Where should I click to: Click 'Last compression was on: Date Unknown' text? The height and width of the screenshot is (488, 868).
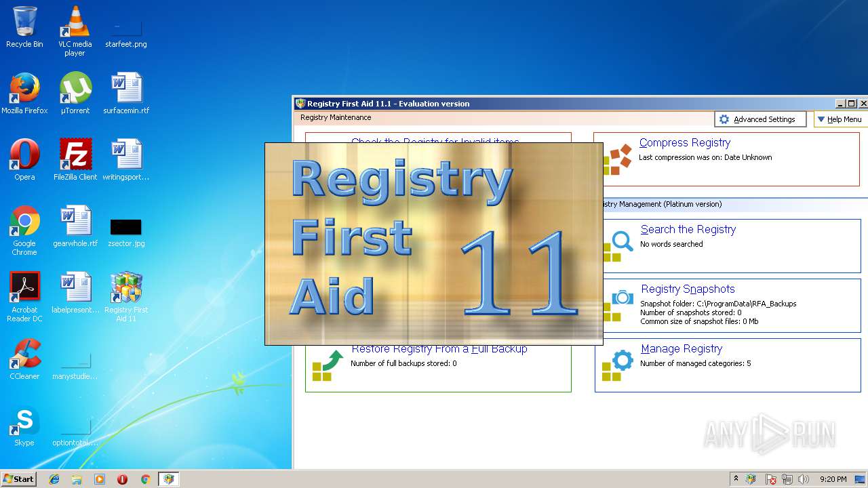coord(705,157)
